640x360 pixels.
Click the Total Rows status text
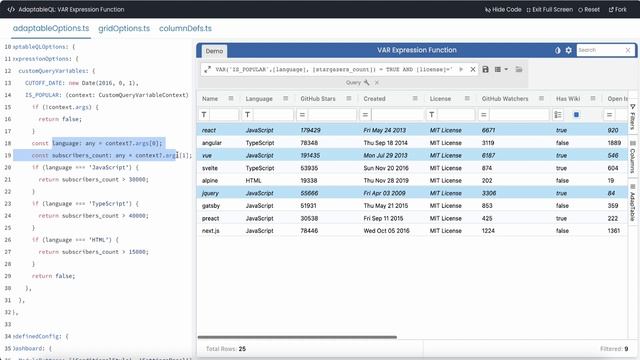[226, 349]
